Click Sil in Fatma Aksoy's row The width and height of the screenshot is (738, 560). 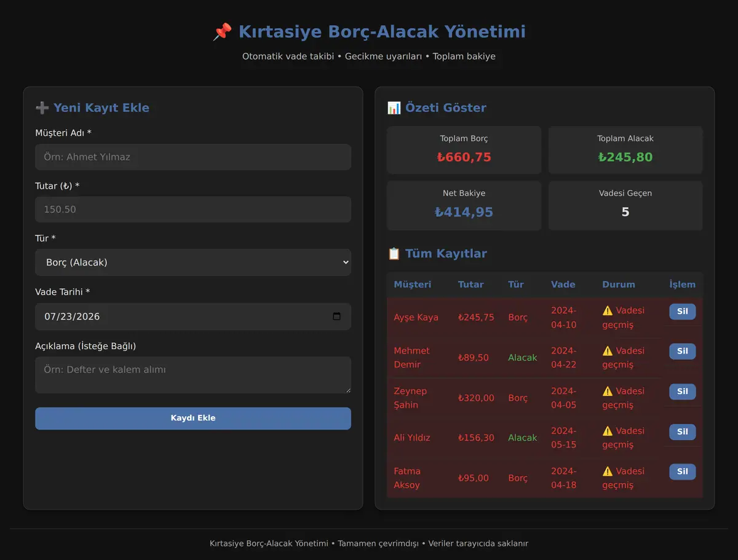pyautogui.click(x=683, y=472)
